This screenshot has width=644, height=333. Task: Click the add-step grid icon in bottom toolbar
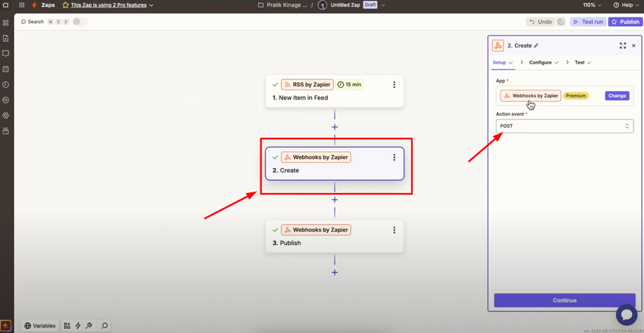pos(67,325)
